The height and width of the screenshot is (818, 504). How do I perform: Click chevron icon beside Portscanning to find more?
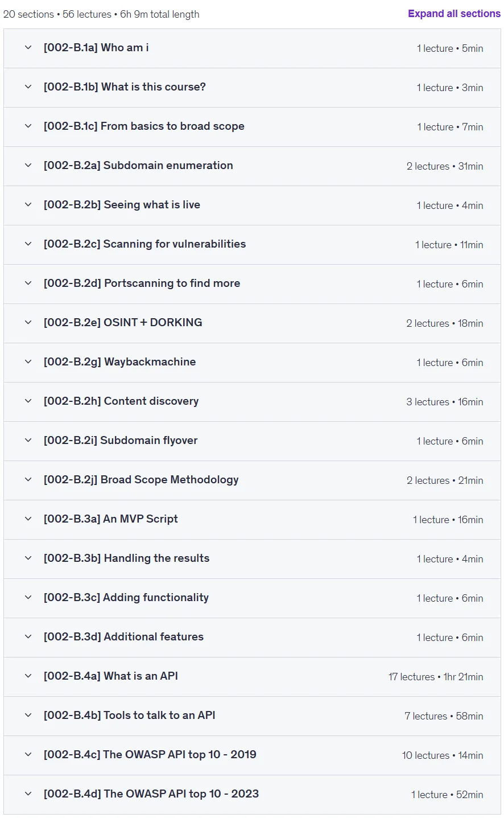(28, 283)
